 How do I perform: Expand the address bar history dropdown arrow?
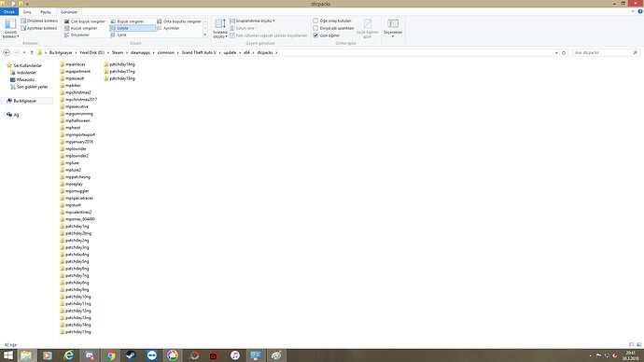coord(556,52)
